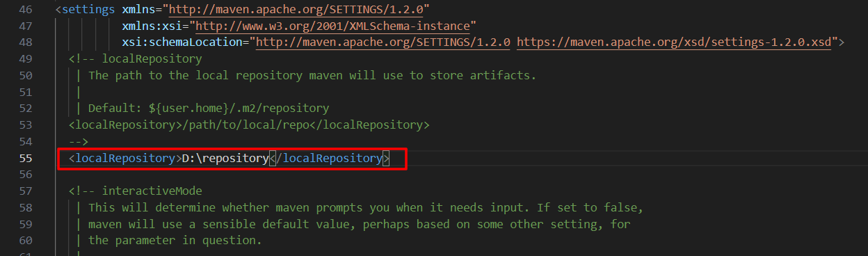Click the "<!-- localRepository" comment line
The image size is (868, 256).
click(136, 59)
